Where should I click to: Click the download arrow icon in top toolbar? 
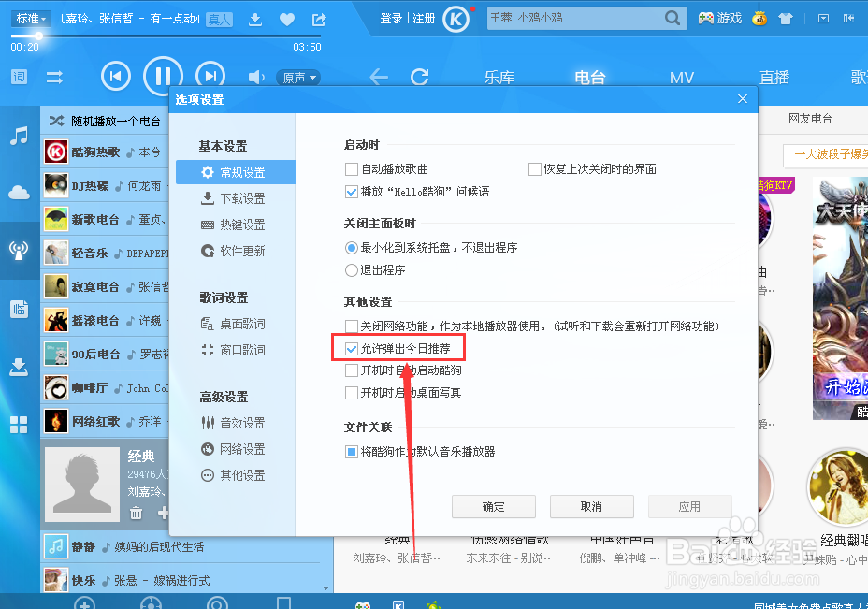coord(254,18)
